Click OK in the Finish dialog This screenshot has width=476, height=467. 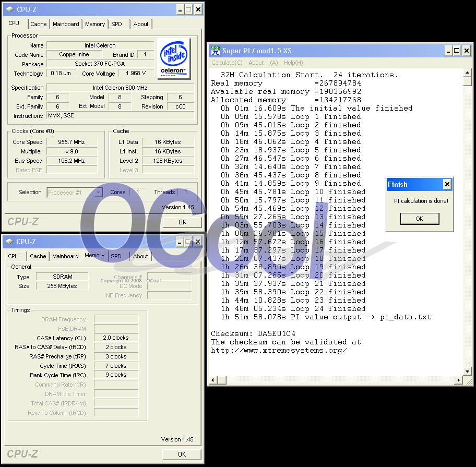click(x=420, y=219)
